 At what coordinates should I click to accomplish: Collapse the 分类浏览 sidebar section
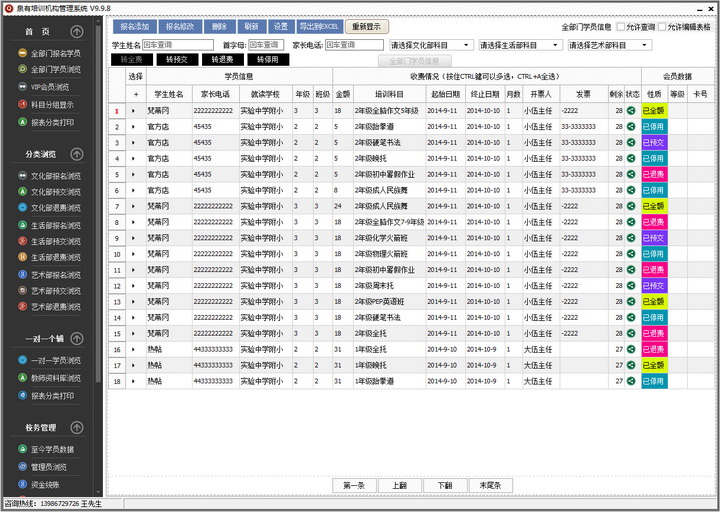(77, 154)
